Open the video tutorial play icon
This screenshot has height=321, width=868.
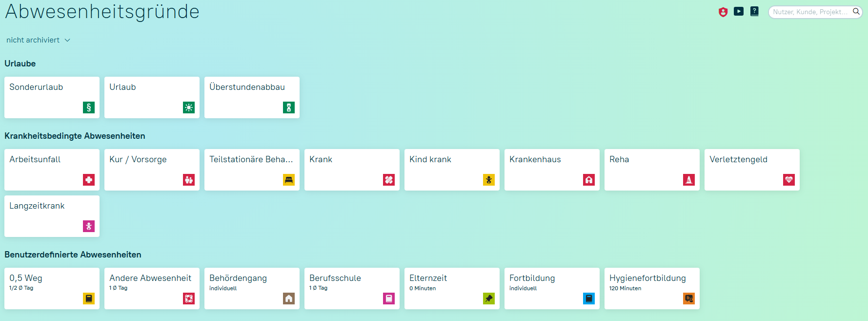(739, 11)
